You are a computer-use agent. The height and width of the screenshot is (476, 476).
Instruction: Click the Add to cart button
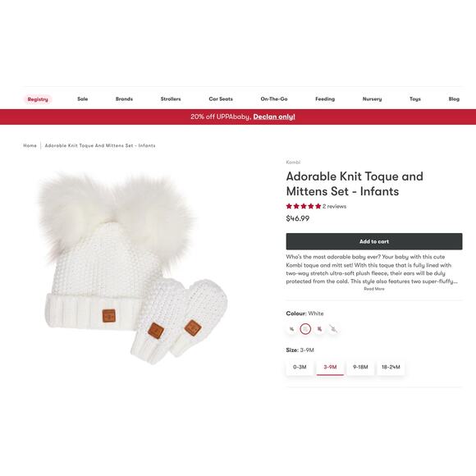click(374, 241)
